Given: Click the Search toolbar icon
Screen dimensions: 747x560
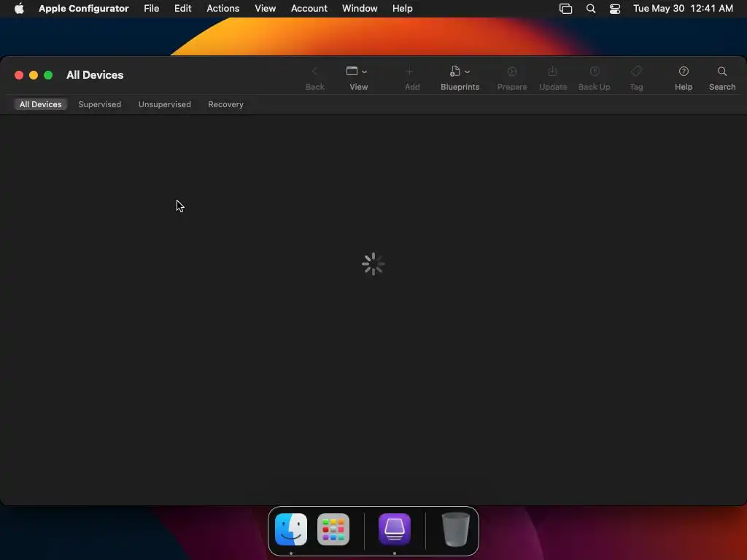Looking at the screenshot, I should pos(722,71).
